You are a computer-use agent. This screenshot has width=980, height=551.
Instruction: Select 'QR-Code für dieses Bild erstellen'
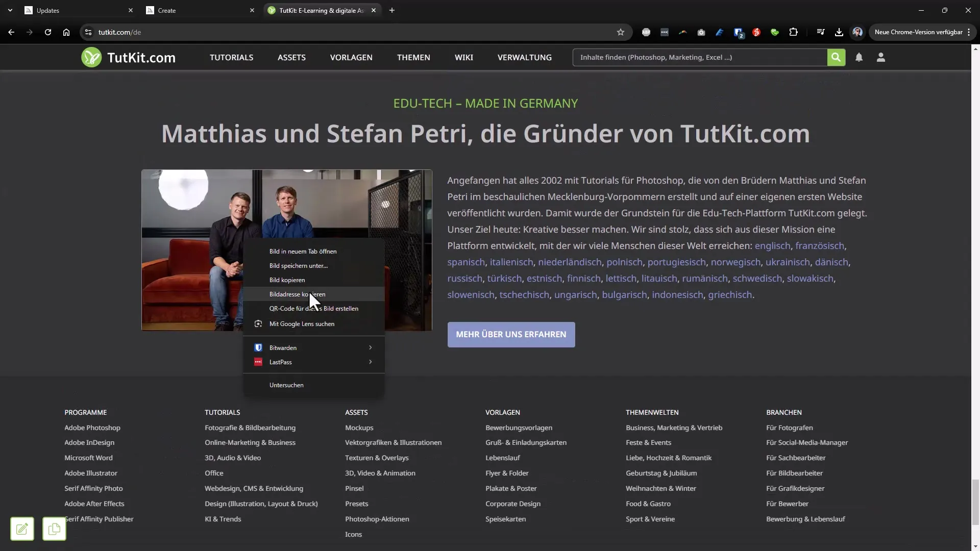click(314, 309)
